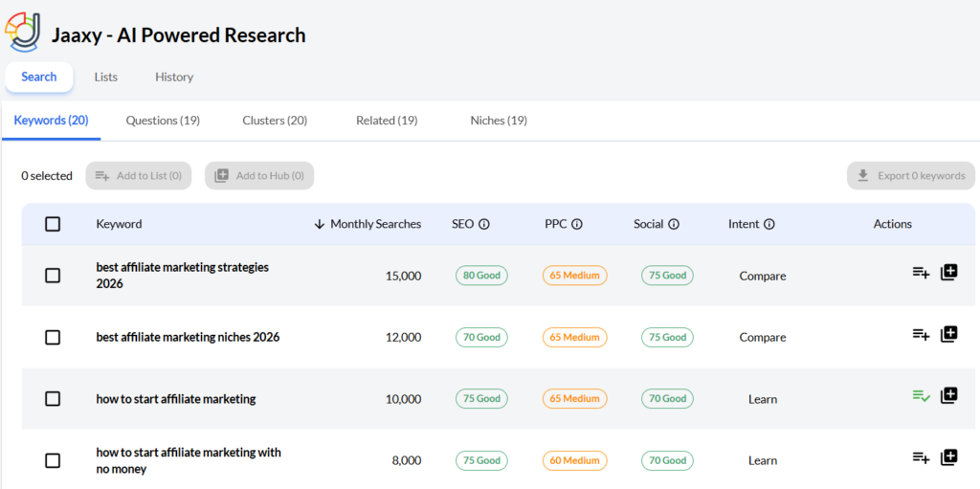Add 'best affiliate marketing niches 2026' to list
980x489 pixels.
coord(921,335)
